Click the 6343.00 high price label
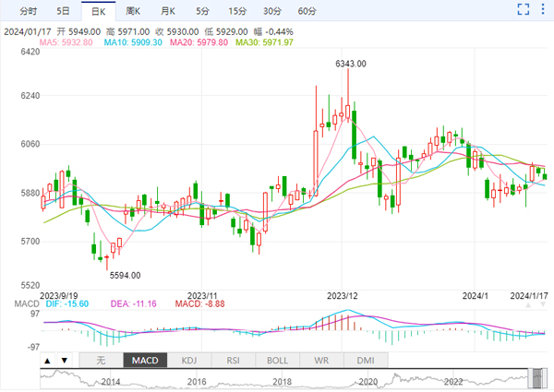 351,64
